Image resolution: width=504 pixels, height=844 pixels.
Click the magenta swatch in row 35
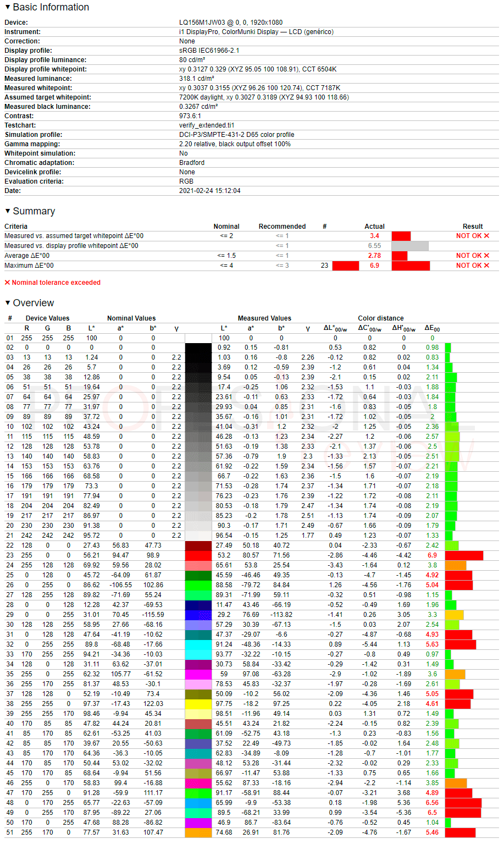coord(198,674)
